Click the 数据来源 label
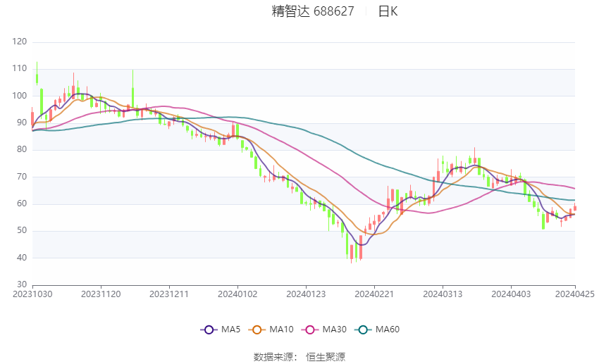Screen dimensions: 599x364 (x=273, y=357)
